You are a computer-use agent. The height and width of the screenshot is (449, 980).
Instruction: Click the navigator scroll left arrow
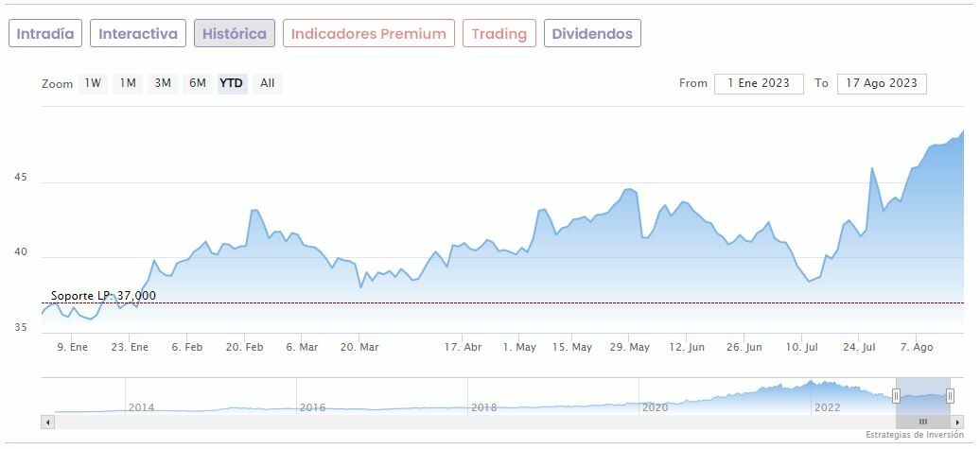coord(47,422)
